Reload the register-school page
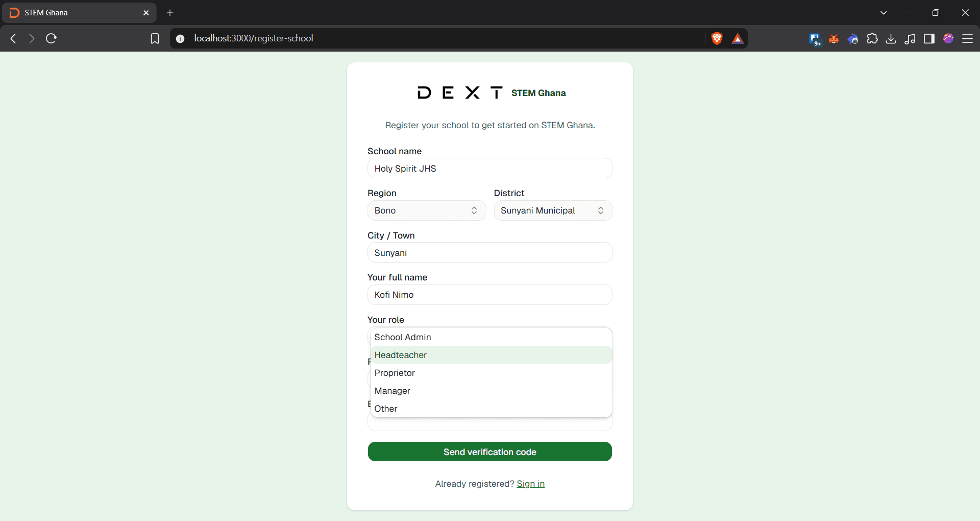980x521 pixels. (51, 38)
